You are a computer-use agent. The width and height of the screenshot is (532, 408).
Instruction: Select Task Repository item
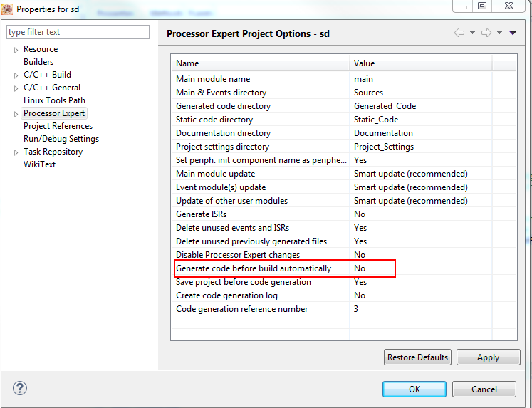tap(53, 152)
